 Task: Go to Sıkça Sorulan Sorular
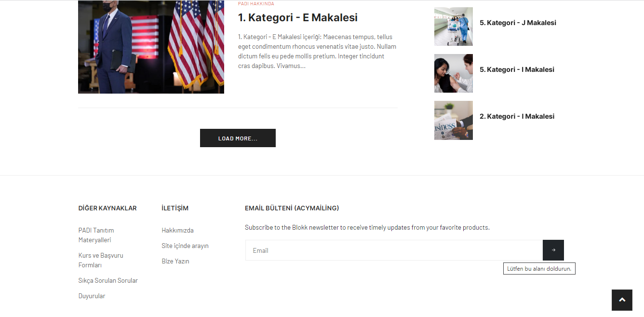point(108,280)
